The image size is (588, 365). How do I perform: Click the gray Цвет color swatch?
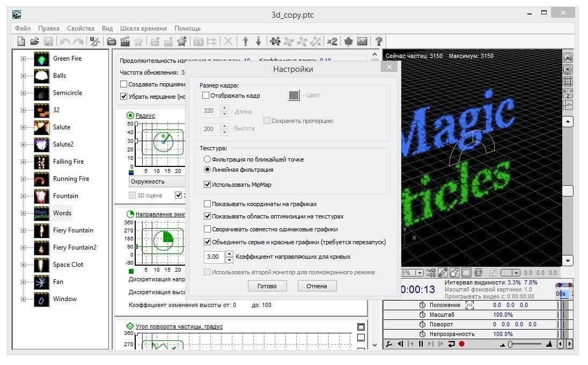293,96
